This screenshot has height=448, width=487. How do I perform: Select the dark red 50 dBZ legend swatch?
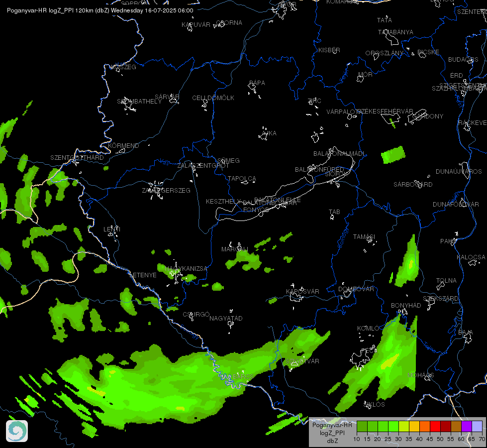pos(446,426)
